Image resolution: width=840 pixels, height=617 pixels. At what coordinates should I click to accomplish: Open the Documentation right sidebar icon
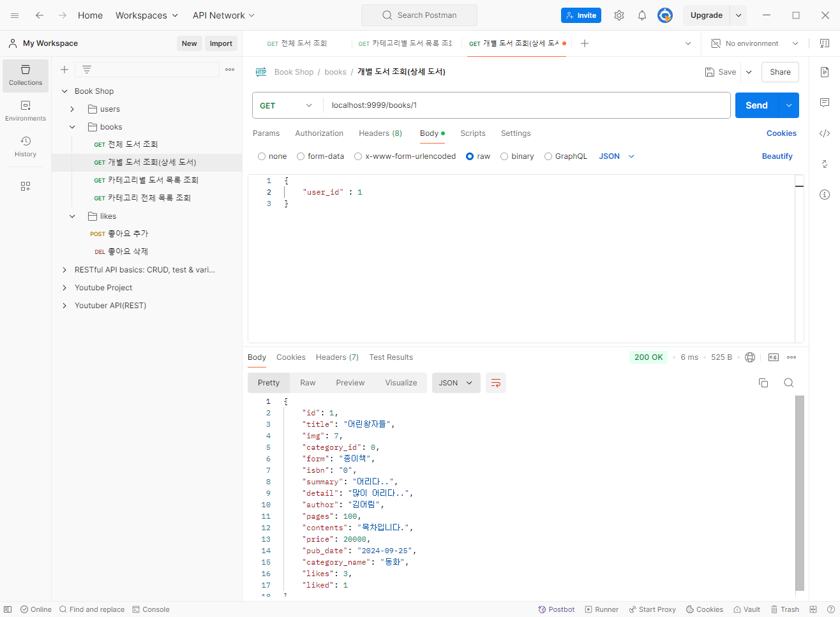(825, 72)
